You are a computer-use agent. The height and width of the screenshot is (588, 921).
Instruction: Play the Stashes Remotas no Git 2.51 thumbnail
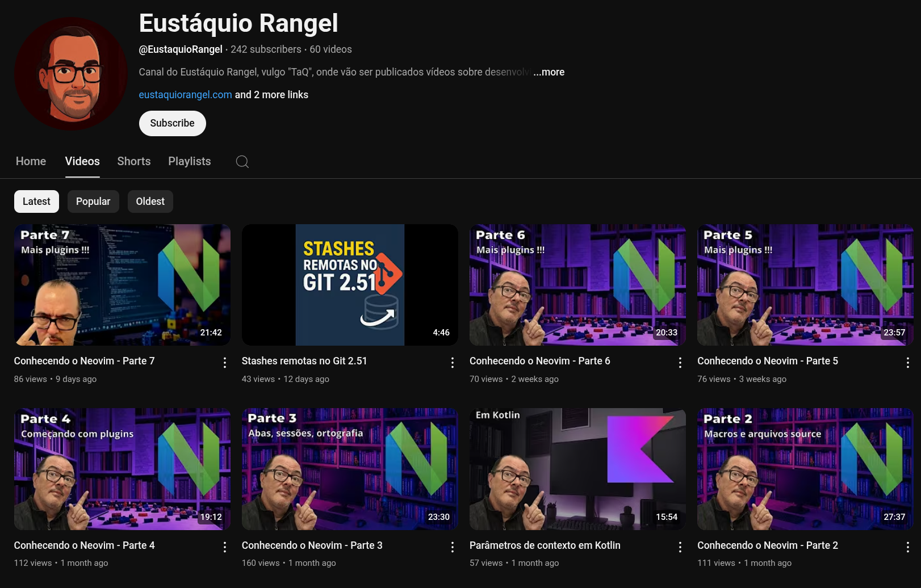(x=350, y=285)
